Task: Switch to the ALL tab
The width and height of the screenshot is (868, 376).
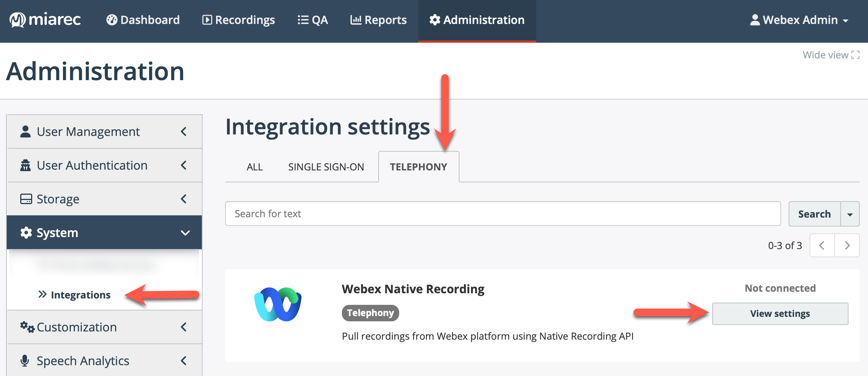Action: click(x=255, y=167)
